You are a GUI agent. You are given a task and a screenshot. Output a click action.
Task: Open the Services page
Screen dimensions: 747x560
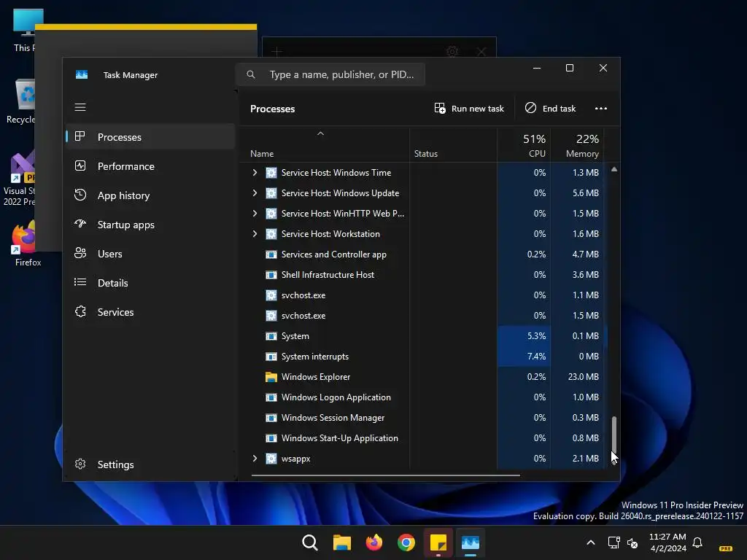[150, 312]
